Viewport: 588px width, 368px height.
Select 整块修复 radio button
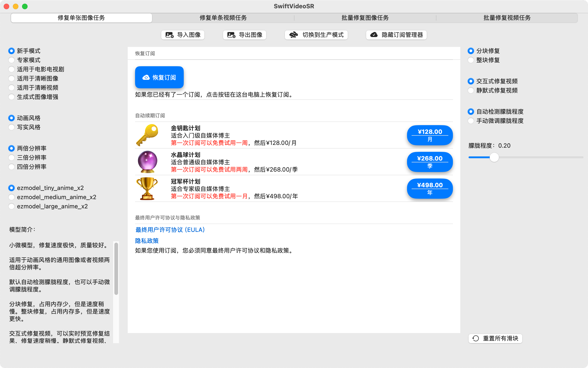471,60
